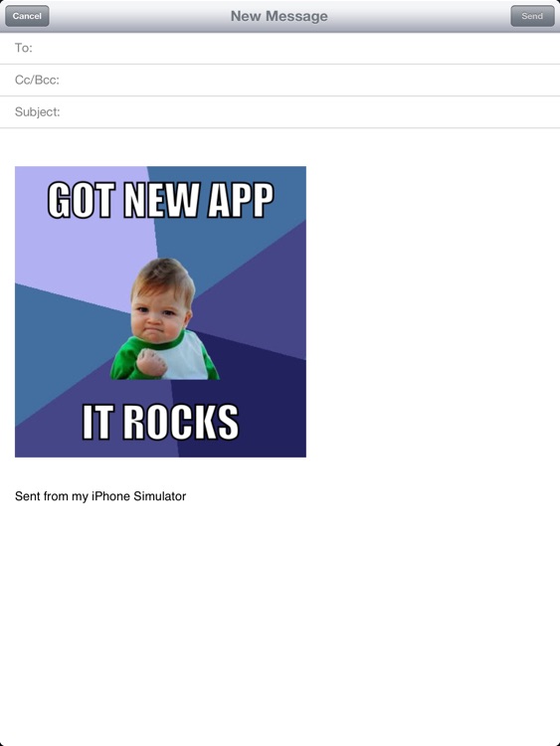Tap the To: recipient field
560x746 pixels.
[x=280, y=48]
